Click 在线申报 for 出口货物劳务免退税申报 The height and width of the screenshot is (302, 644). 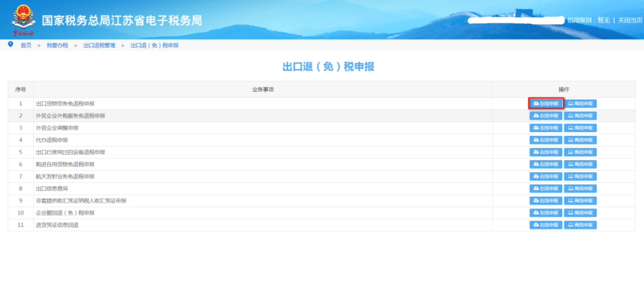pos(546,104)
